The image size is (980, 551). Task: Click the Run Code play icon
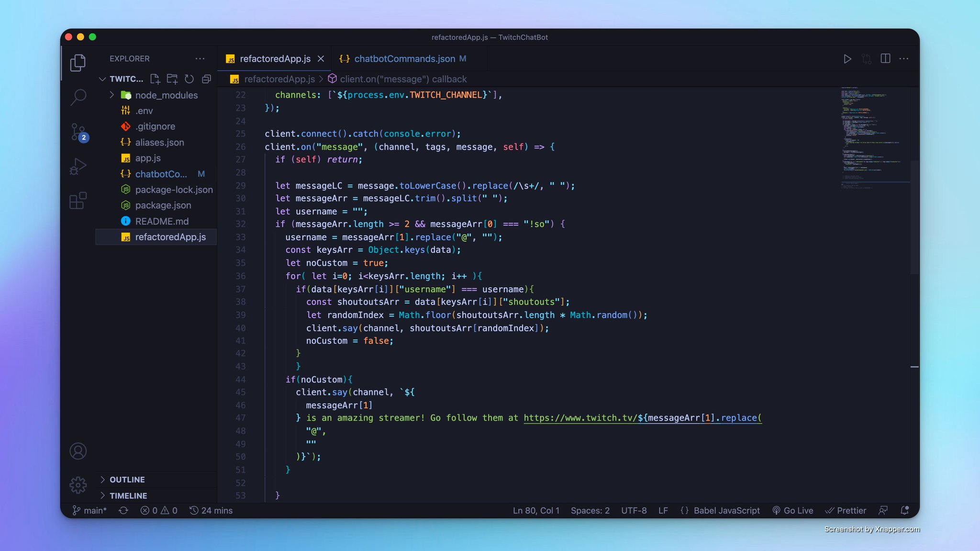coord(847,59)
